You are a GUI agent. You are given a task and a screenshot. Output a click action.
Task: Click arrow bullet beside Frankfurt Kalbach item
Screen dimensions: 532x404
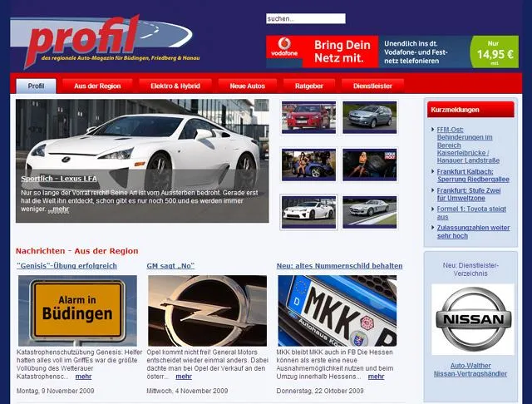[x=432, y=171]
